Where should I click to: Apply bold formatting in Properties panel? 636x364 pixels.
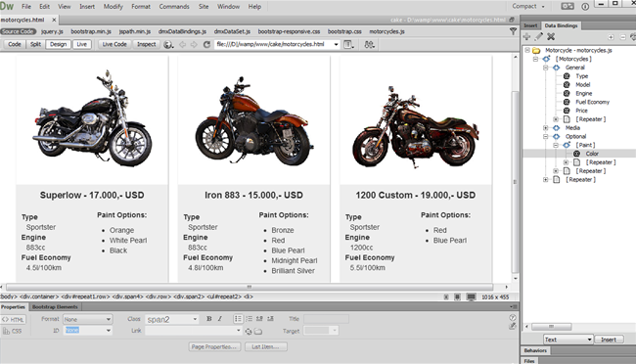[208, 319]
